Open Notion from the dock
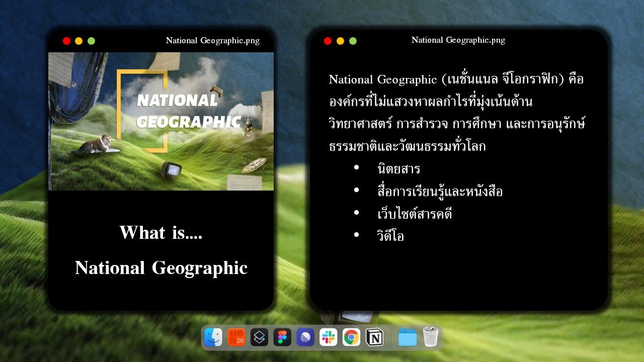 [x=374, y=337]
